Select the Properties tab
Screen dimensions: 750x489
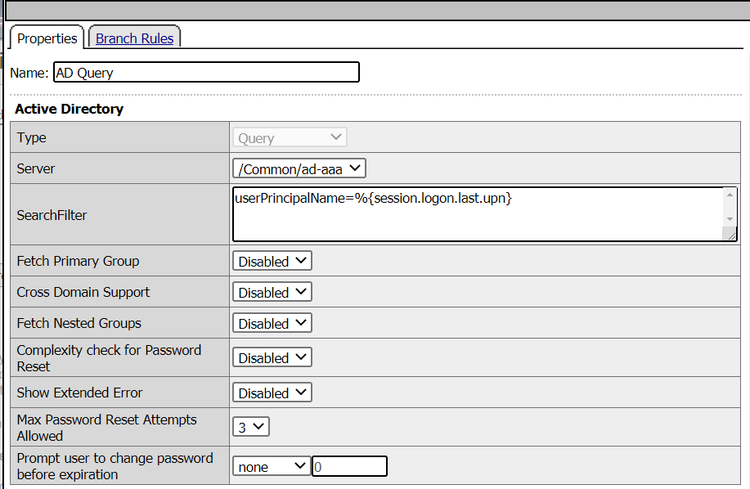pos(47,38)
